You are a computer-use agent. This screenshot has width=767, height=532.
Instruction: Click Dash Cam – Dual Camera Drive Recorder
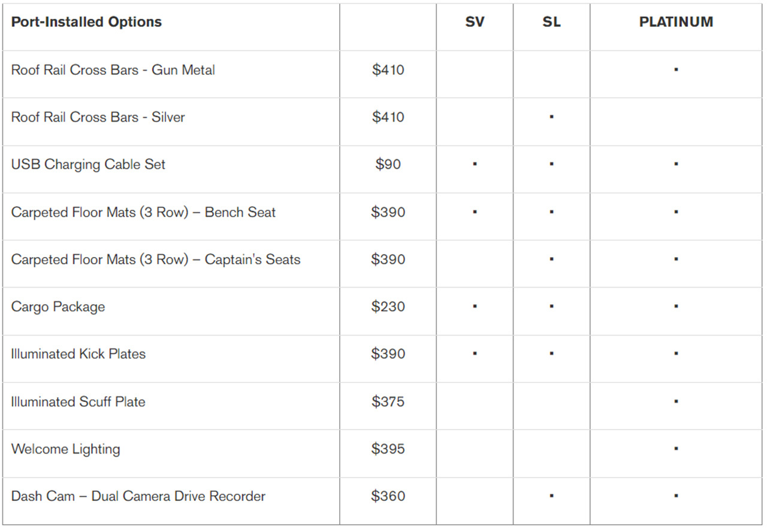[138, 496]
